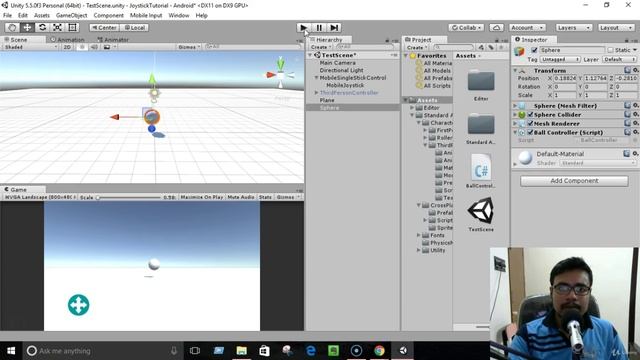Open Layer dropdown showing Default

619,60
